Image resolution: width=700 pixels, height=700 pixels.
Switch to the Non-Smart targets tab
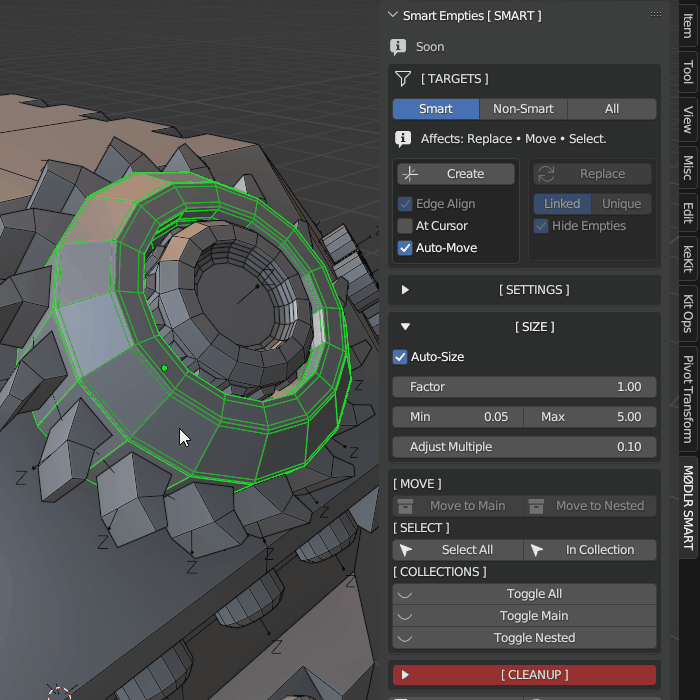(x=523, y=109)
